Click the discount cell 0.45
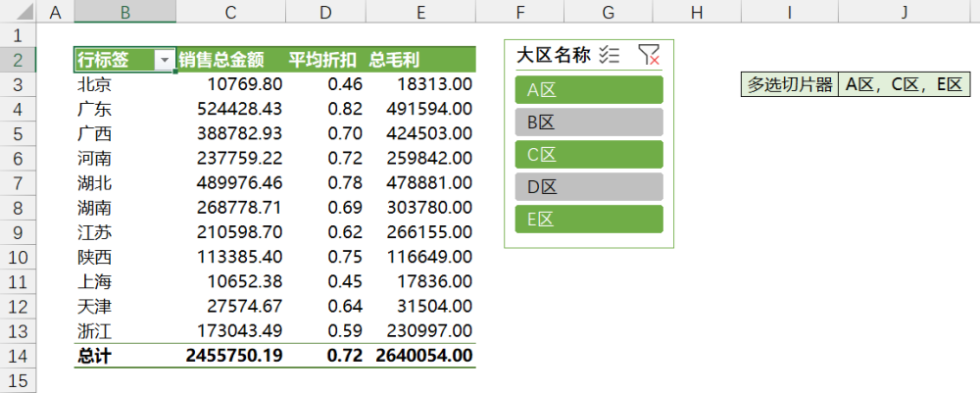980x393 pixels. 325,282
